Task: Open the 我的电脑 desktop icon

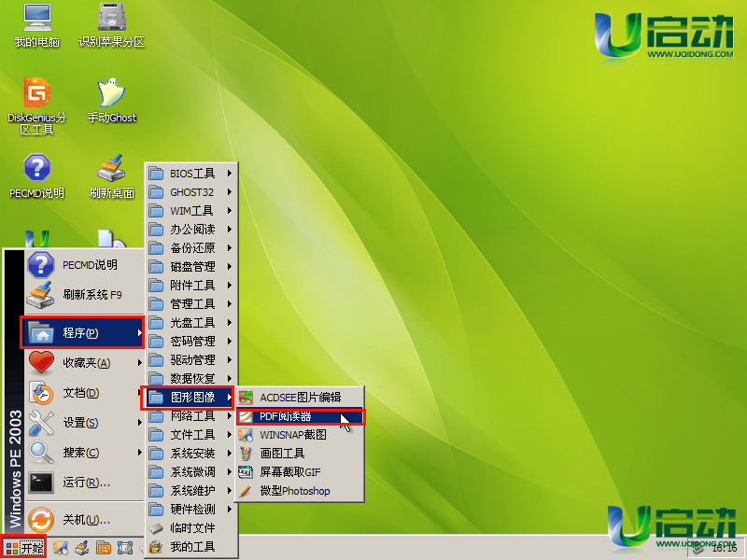Action: pyautogui.click(x=37, y=26)
